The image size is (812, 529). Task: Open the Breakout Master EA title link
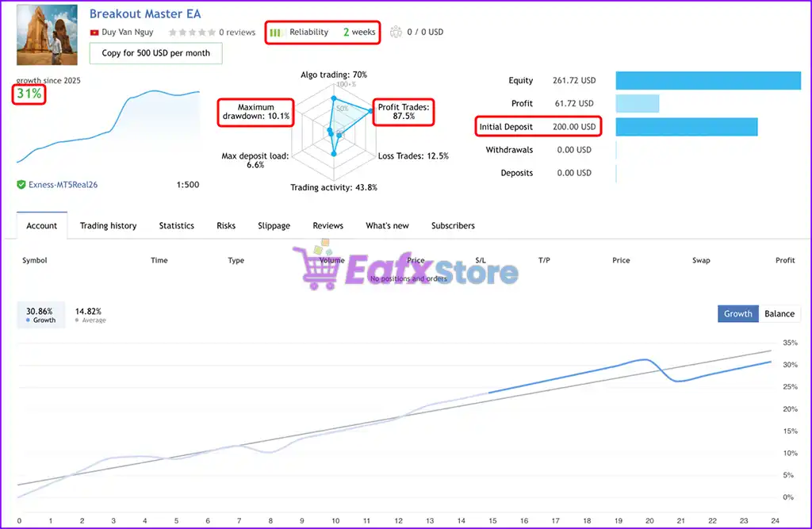coord(145,14)
